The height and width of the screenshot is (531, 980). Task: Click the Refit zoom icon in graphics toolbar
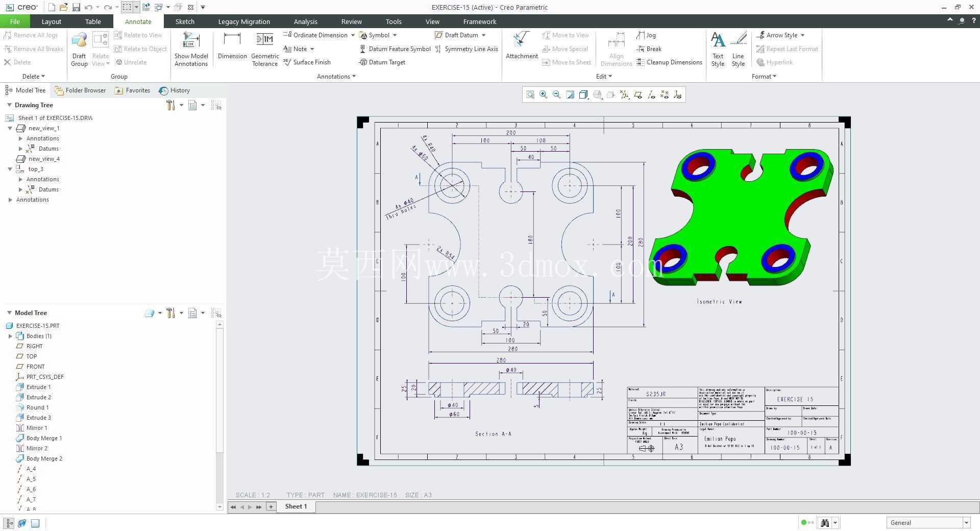pyautogui.click(x=530, y=94)
